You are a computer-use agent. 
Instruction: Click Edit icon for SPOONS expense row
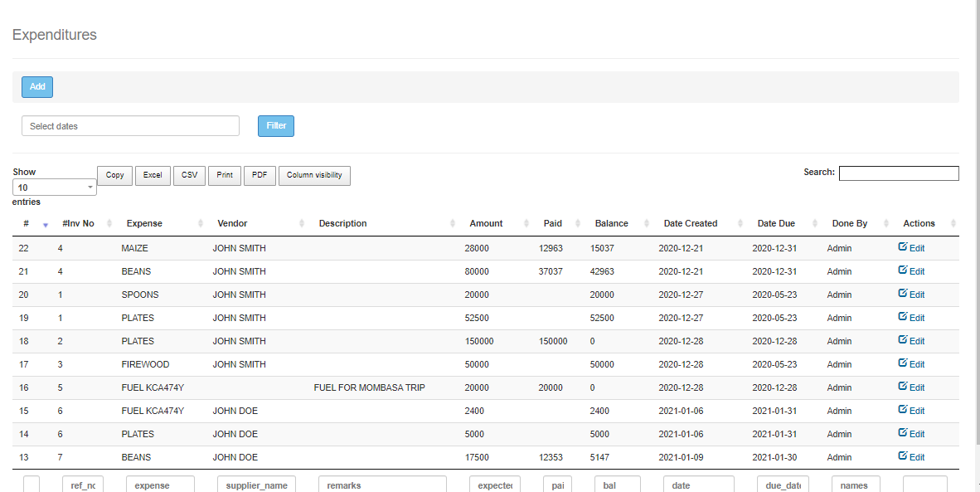[x=910, y=295]
